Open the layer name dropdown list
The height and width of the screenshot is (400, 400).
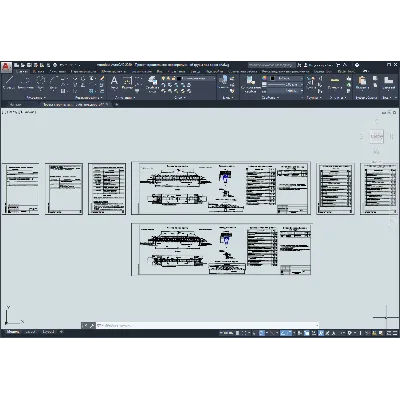point(197,78)
